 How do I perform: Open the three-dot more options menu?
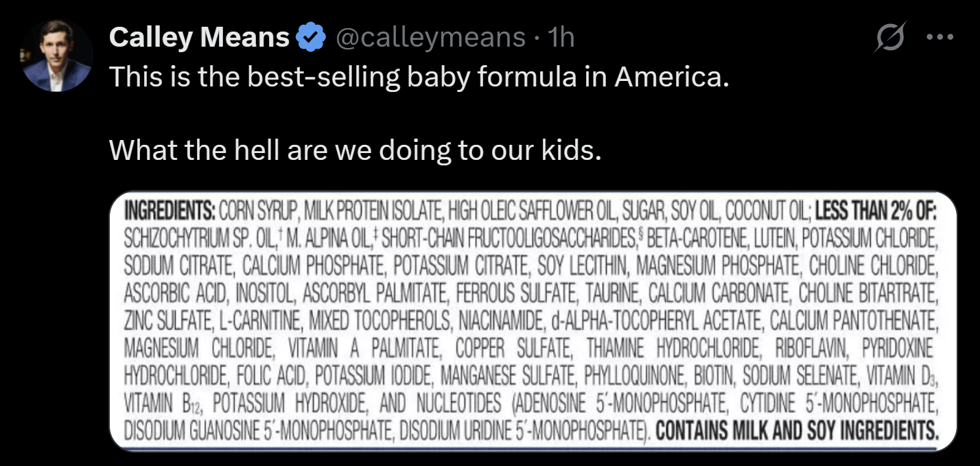[940, 38]
